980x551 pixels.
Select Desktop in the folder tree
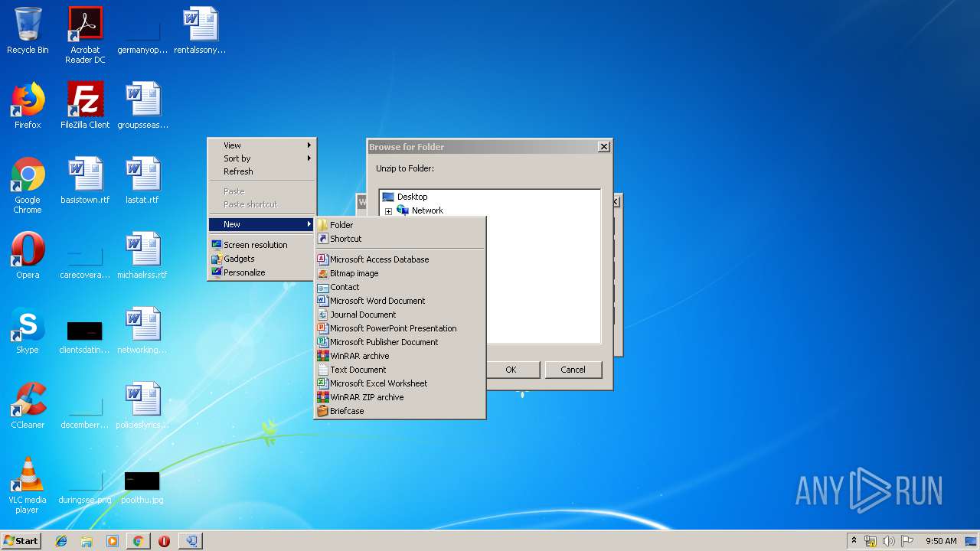click(412, 197)
